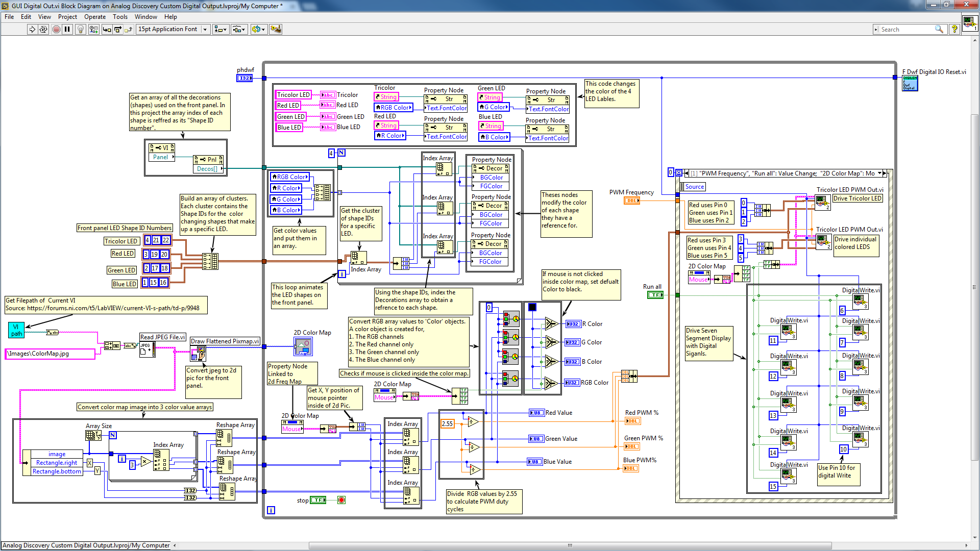The width and height of the screenshot is (980, 551).
Task: Go to previous event case arrow
Action: click(x=687, y=173)
